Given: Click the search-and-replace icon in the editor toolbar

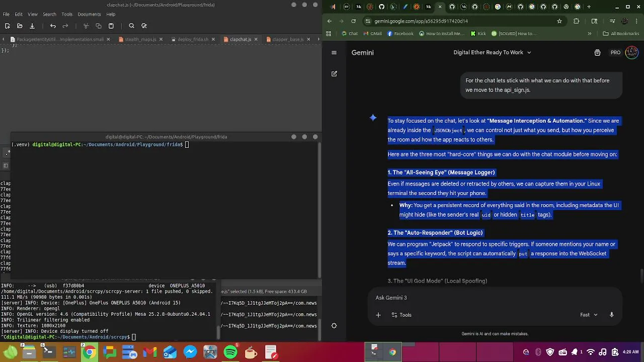Looking at the screenshot, I should [x=144, y=26].
